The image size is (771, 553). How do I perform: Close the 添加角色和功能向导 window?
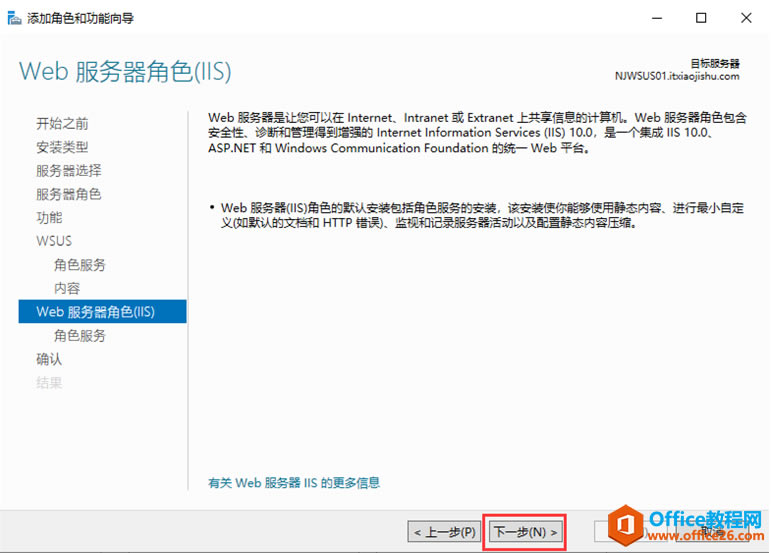pyautogui.click(x=746, y=18)
